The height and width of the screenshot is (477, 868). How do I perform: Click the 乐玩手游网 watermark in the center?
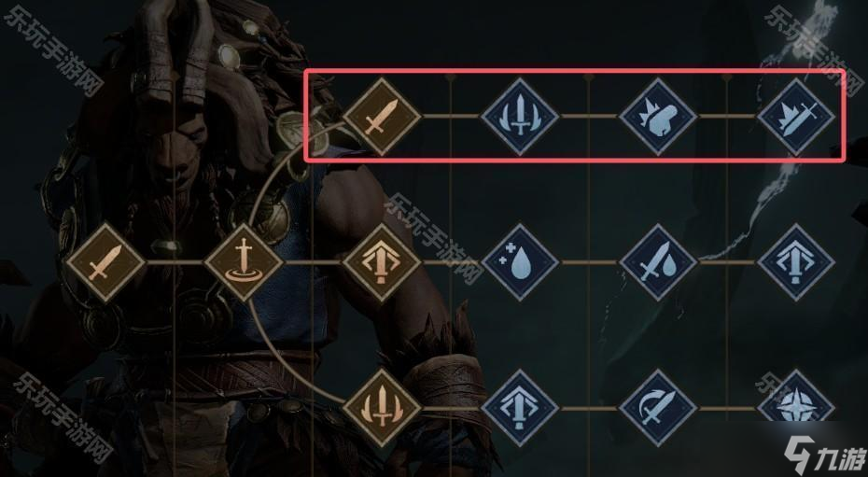coord(433,239)
